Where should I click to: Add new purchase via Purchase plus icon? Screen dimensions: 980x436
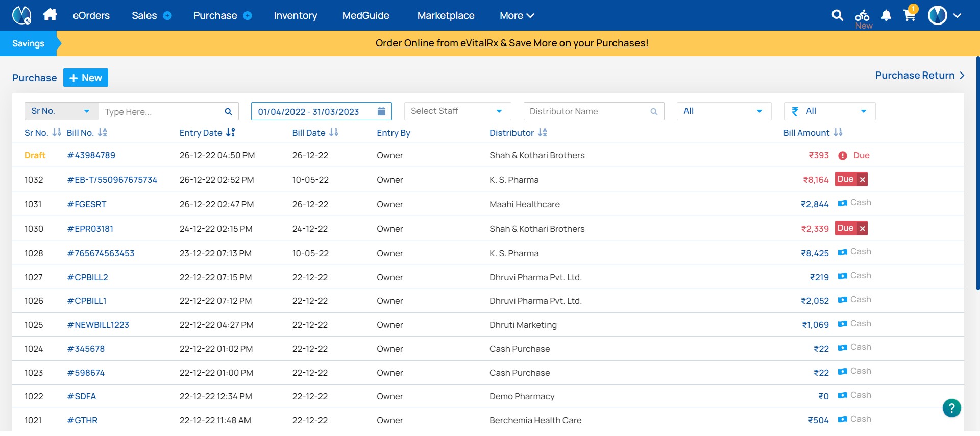(x=248, y=16)
